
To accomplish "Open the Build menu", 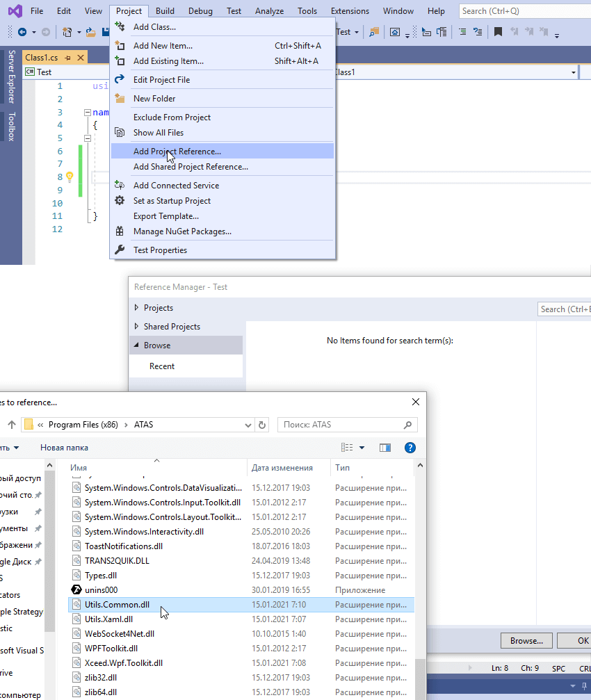I will [165, 11].
